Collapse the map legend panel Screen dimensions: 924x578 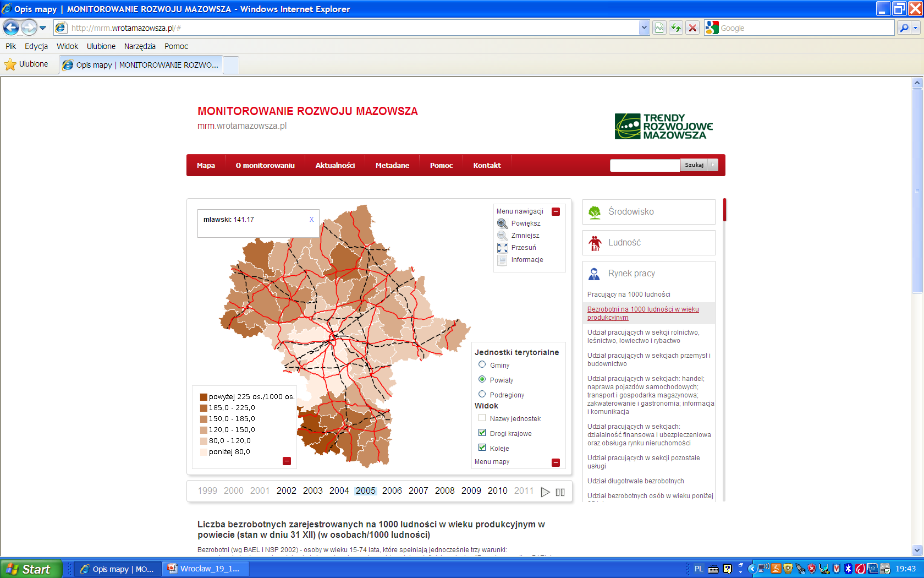tap(287, 461)
